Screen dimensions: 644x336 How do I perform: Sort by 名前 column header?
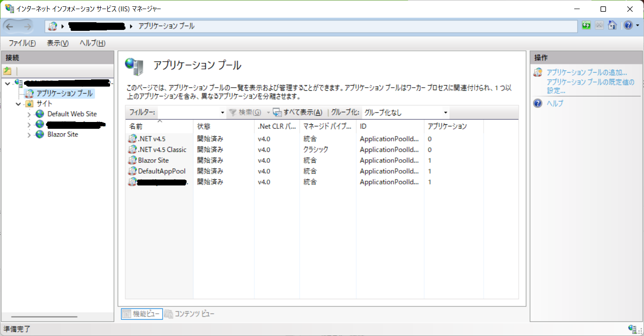click(x=159, y=126)
